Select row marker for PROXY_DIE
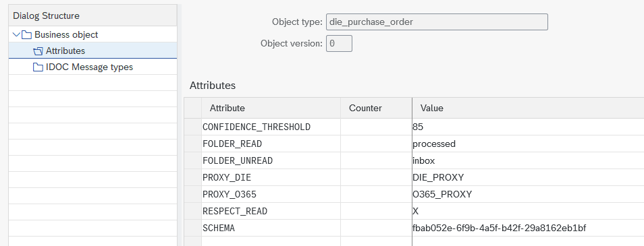Image resolution: width=644 pixels, height=246 pixels. (x=192, y=177)
